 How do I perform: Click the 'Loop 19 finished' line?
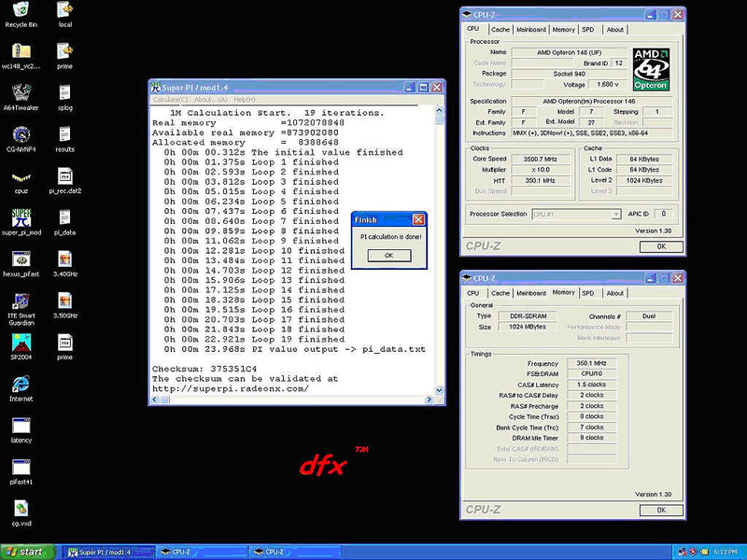[298, 340]
